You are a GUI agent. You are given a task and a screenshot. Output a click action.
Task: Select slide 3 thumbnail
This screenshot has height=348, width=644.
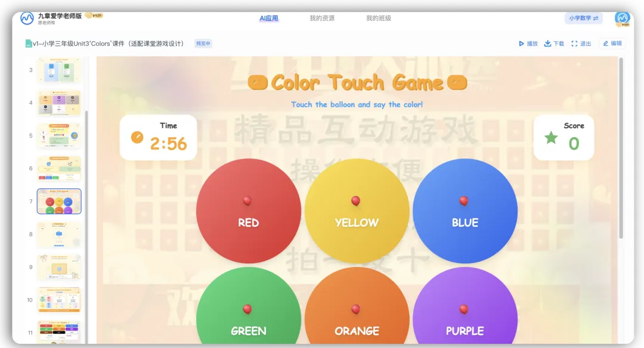[59, 70]
